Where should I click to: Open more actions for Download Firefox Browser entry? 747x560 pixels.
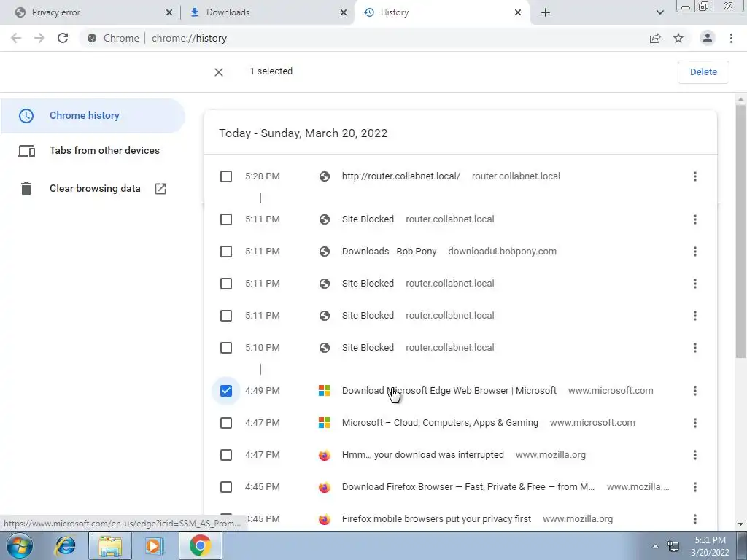tap(695, 487)
